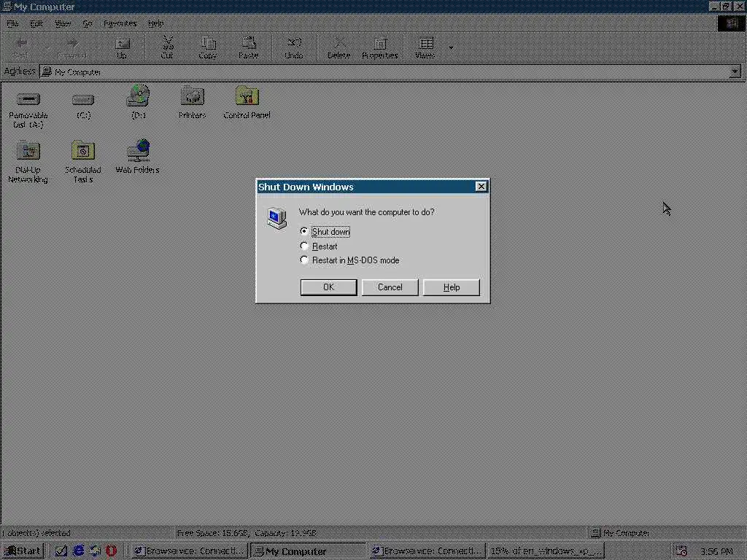747x560 pixels.
Task: Click the taskbar clock showing 3:56 PM
Action: tap(716, 551)
